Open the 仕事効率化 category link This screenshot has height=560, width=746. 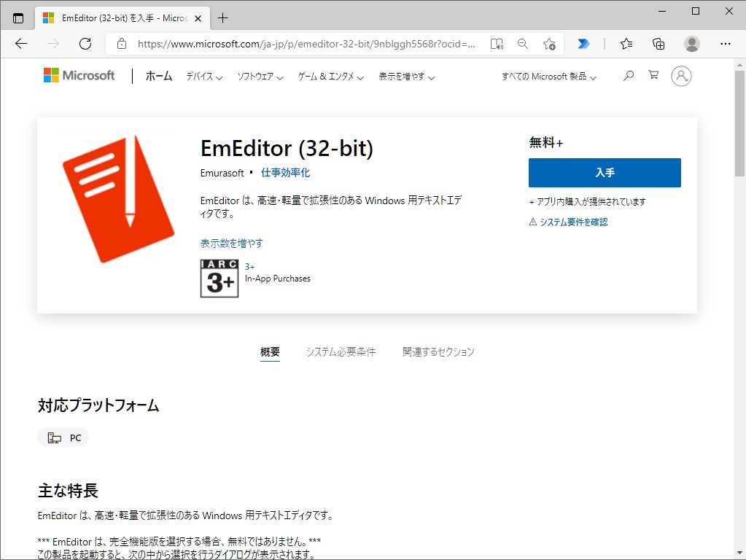pos(287,173)
